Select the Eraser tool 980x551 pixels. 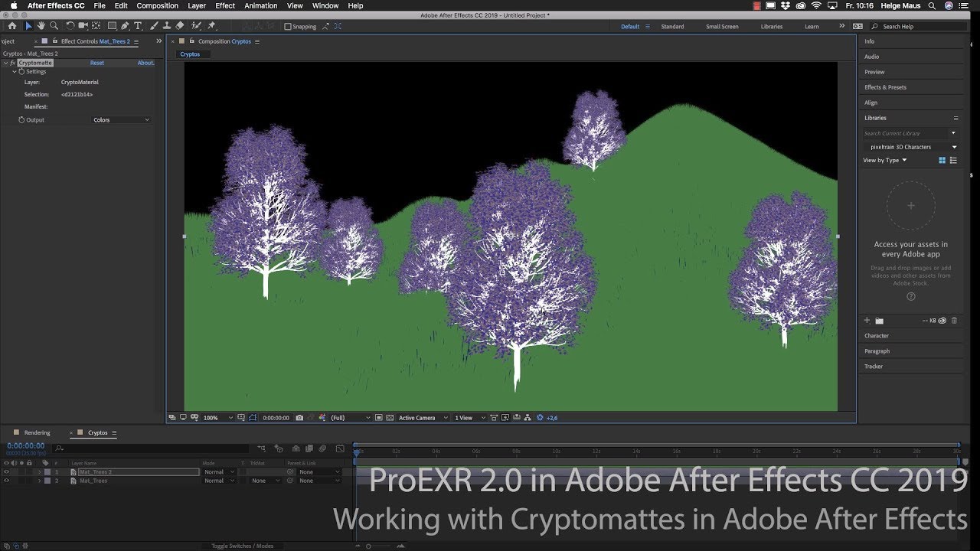click(x=179, y=26)
